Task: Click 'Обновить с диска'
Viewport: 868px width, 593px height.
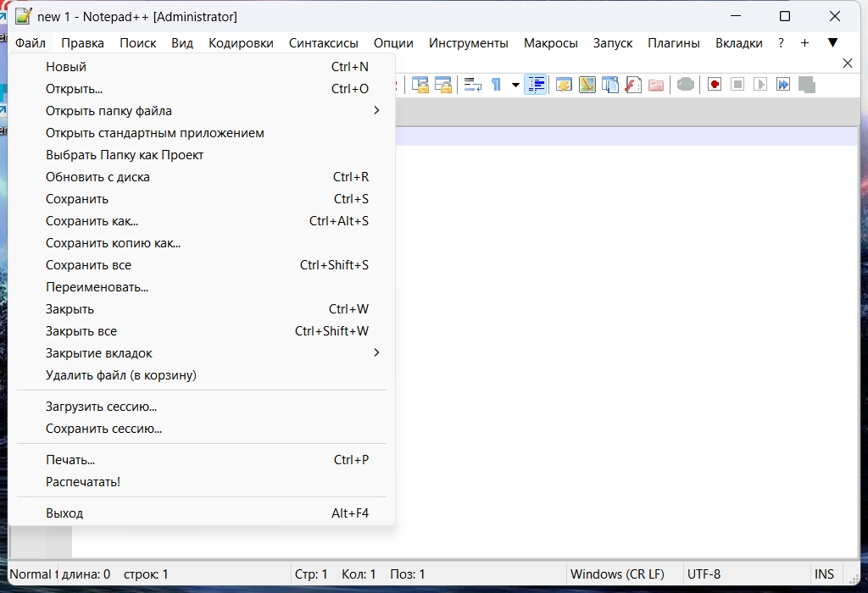Action: 202,178
